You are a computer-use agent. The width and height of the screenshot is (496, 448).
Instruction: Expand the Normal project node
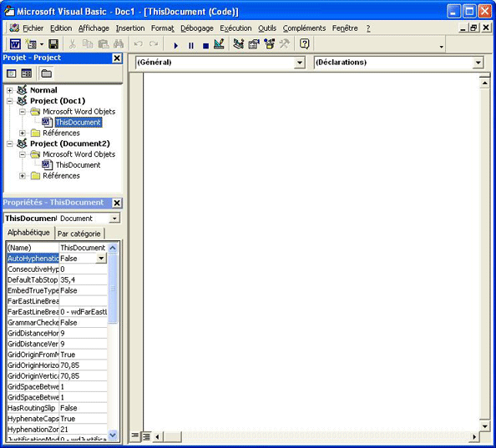pos(10,90)
